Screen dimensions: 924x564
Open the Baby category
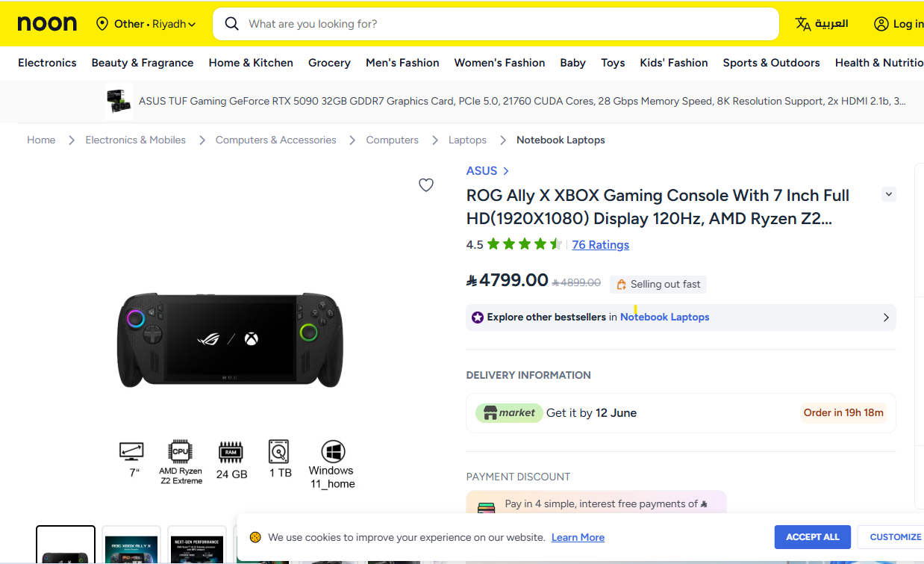tap(572, 63)
